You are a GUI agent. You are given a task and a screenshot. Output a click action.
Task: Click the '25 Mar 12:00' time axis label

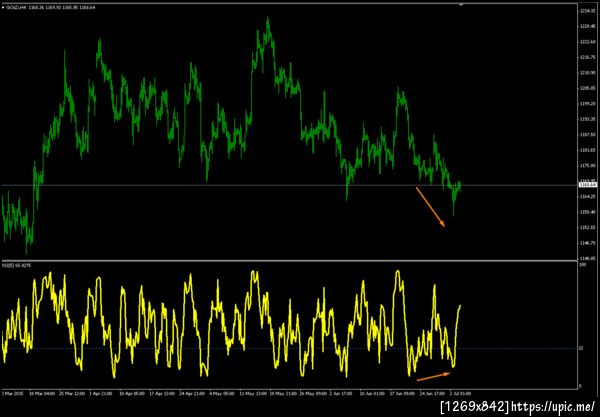coord(72,393)
